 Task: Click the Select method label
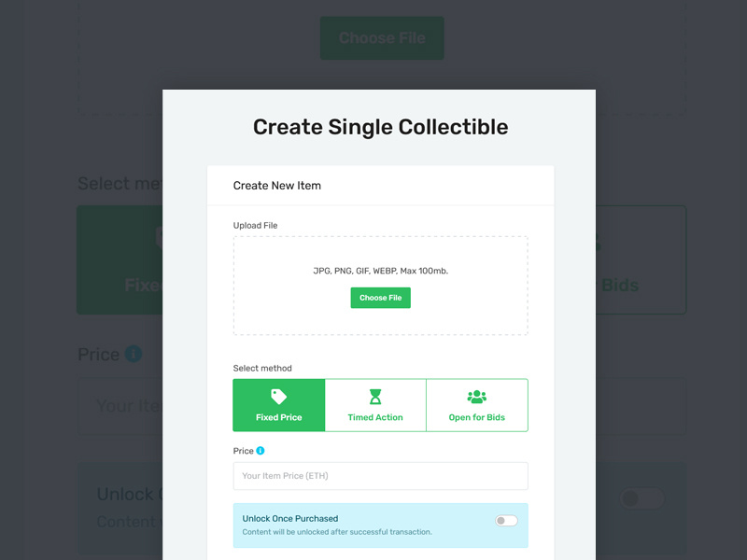[x=262, y=368]
